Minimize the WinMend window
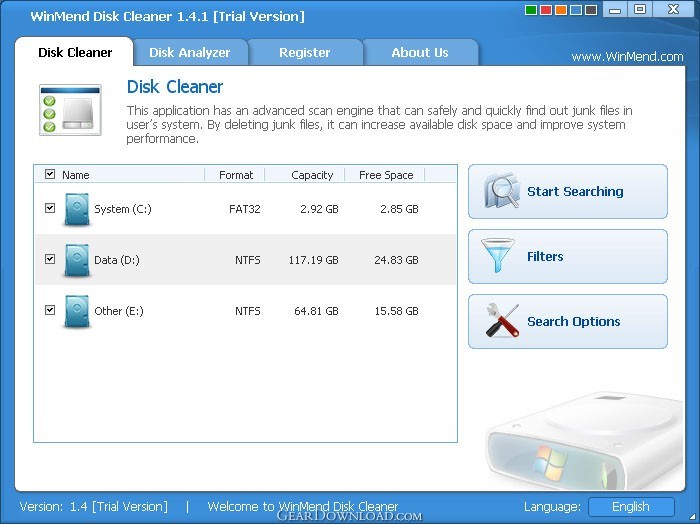700x524 pixels. pyautogui.click(x=614, y=9)
